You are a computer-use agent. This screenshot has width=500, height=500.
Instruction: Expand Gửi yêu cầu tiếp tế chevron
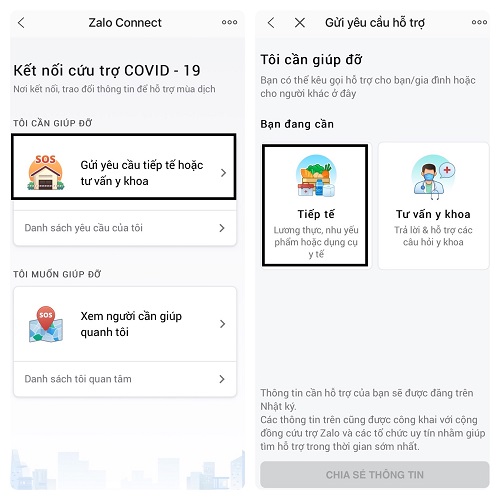point(223,173)
